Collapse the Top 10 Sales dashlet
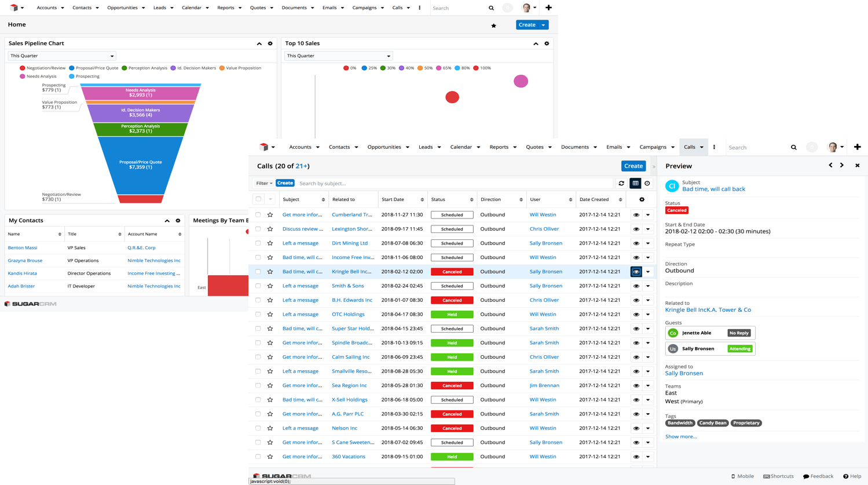Viewport: 868px width, 485px height. click(536, 43)
